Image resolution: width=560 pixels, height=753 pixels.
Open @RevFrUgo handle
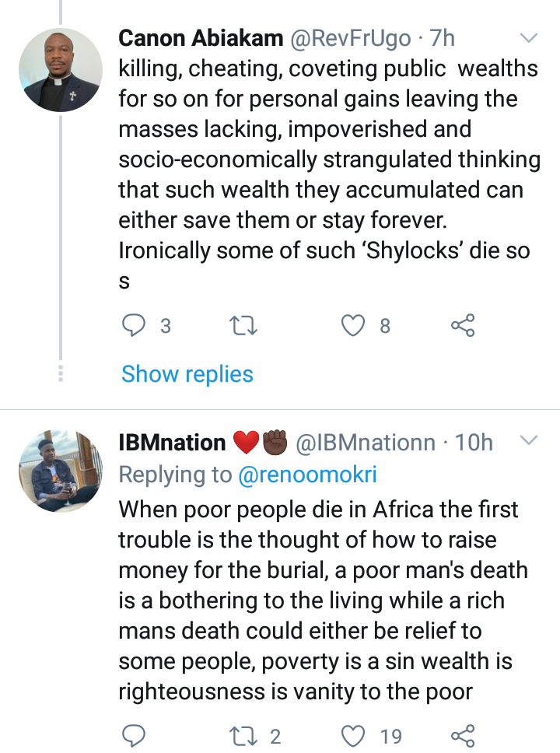(351, 38)
